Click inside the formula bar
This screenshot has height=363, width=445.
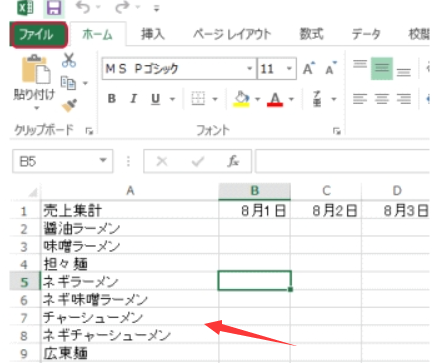point(342,161)
